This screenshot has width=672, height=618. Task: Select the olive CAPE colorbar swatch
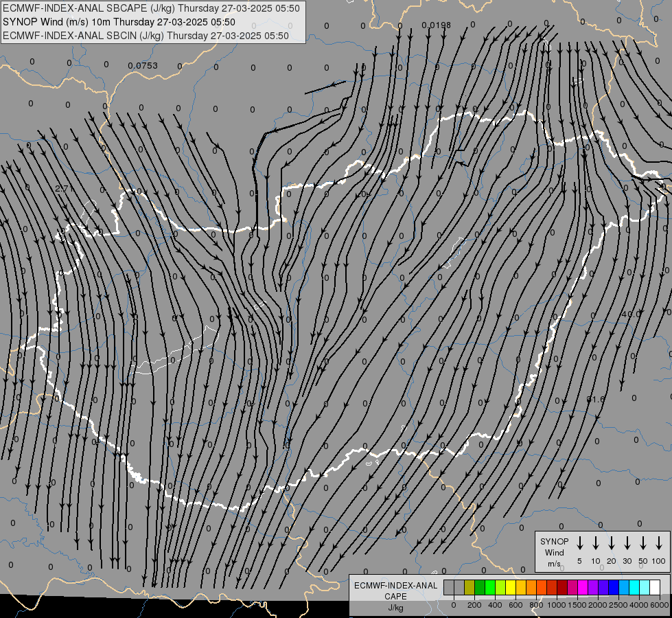[470, 587]
